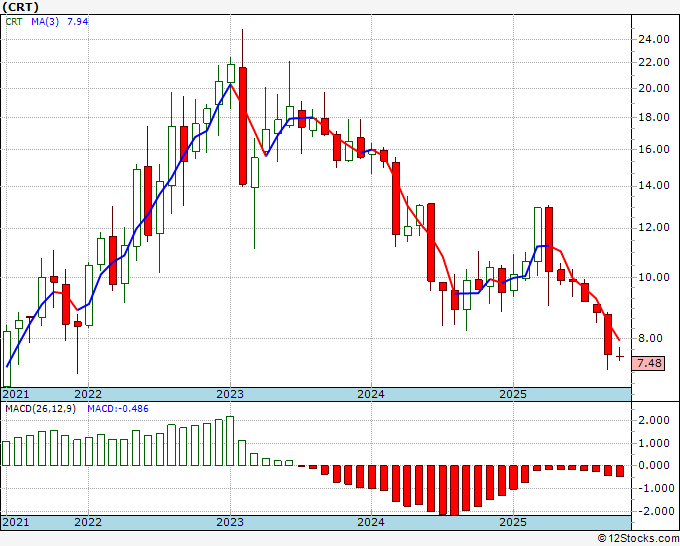The height and width of the screenshot is (546, 680).
Task: Click 2021 on the price chart timeline
Action: 16,394
